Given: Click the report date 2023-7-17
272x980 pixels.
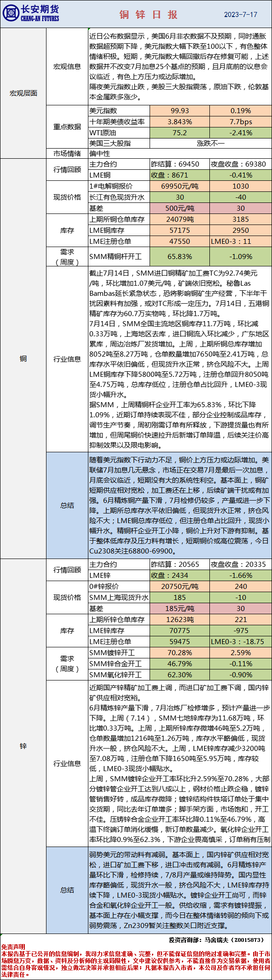Looking at the screenshot, I should pyautogui.click(x=240, y=15).
